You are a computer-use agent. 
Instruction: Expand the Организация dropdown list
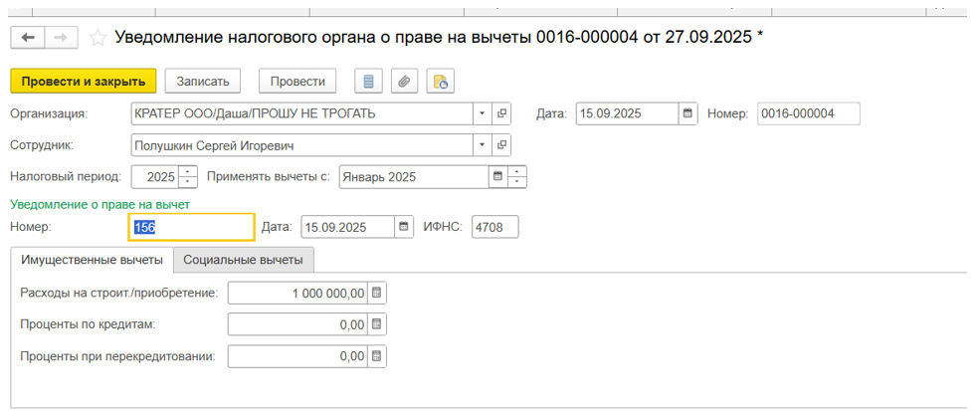[483, 113]
